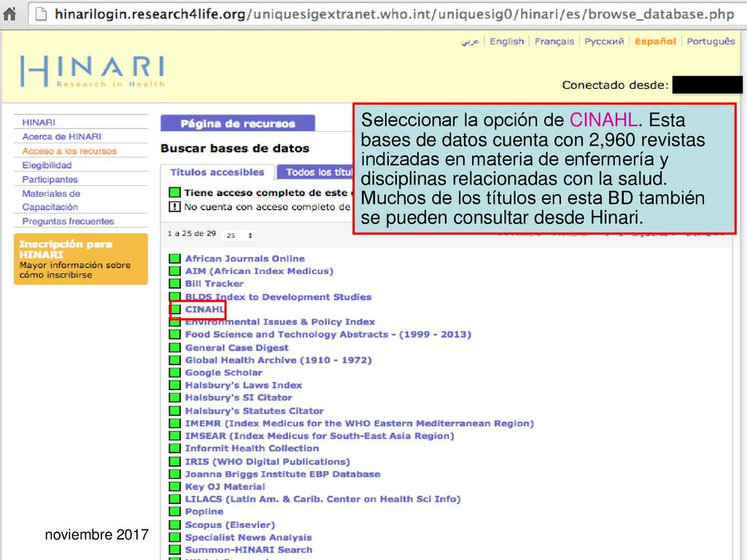Open Halsbury's SI Citator link
Screen dimensions: 747x560
coord(239,397)
